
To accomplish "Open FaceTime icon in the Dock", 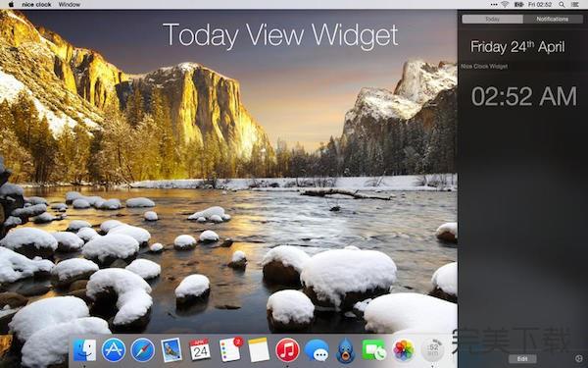I will click(374, 350).
